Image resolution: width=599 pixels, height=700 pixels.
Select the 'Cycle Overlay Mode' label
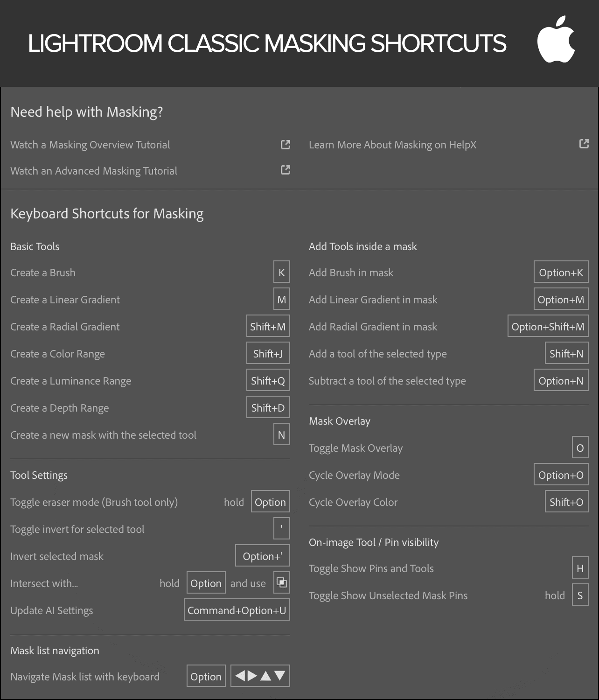tap(355, 475)
